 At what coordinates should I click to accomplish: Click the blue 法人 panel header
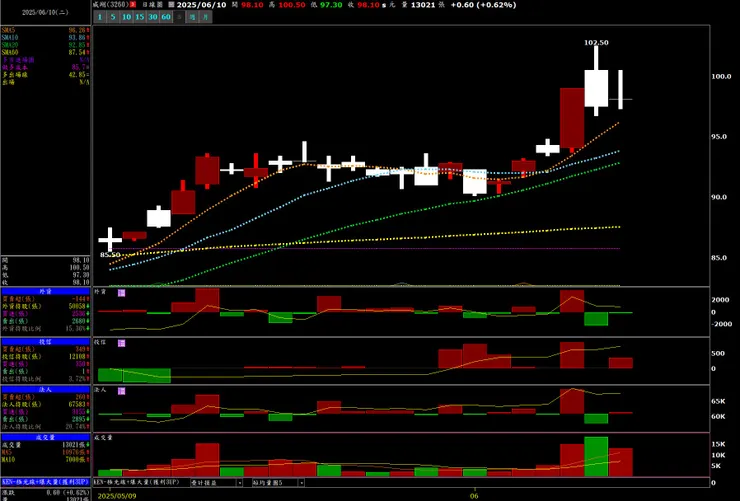[45, 390]
